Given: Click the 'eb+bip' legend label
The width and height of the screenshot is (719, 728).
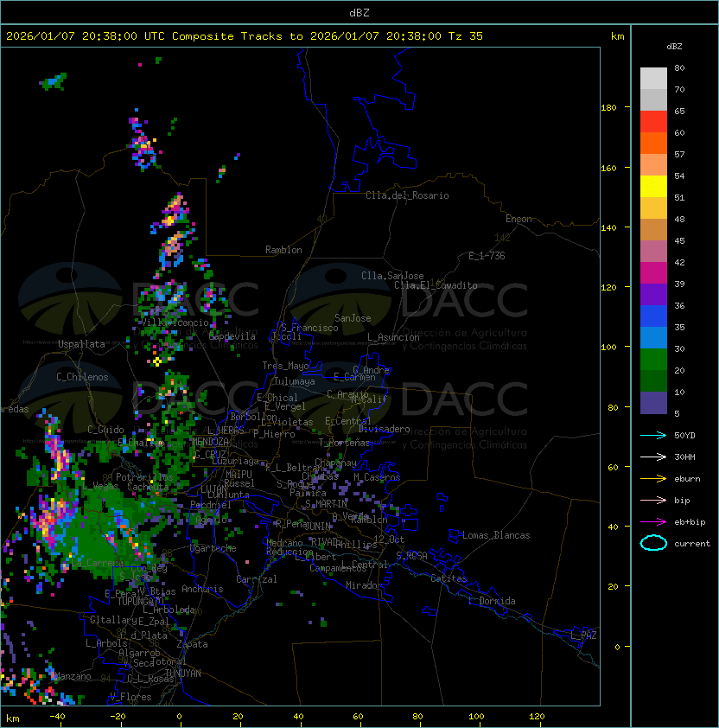Looking at the screenshot, I should pyautogui.click(x=690, y=522).
